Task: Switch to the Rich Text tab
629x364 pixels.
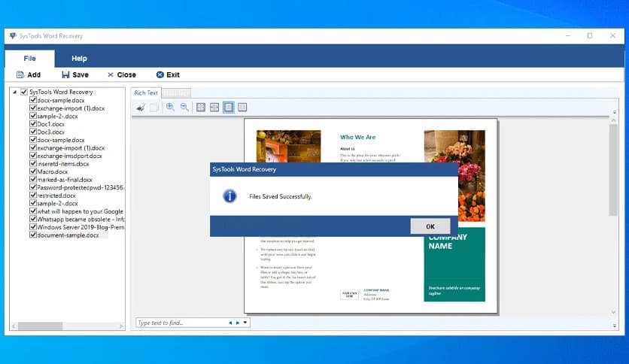Action: pos(146,93)
